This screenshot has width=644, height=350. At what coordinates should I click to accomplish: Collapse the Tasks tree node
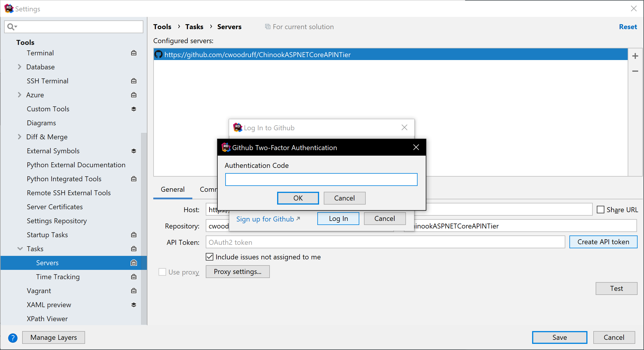tap(20, 249)
